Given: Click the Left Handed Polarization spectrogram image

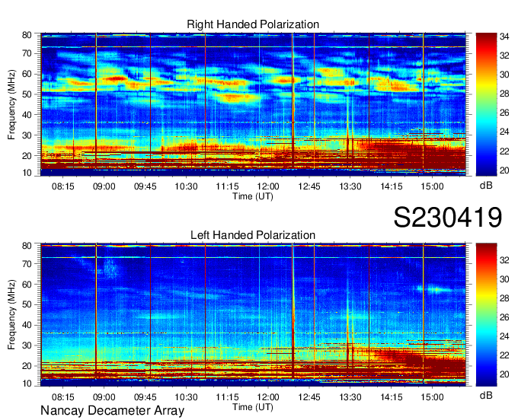Looking at the screenshot, I should point(253,315).
